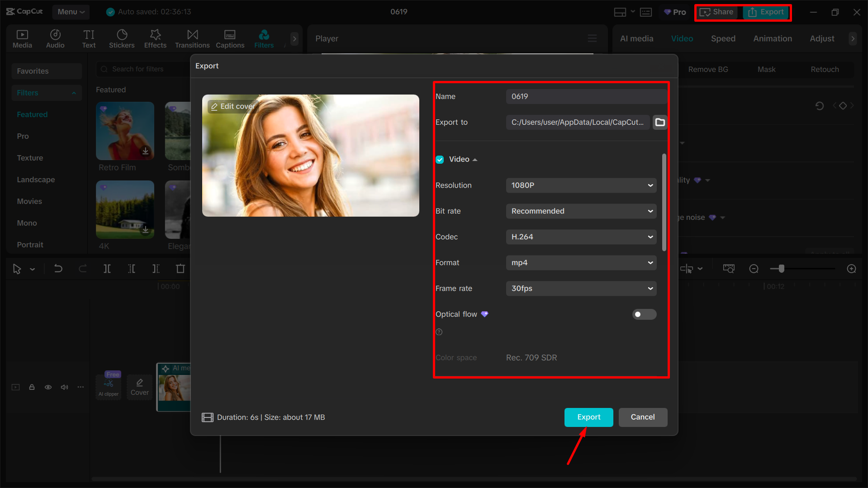Open the Stickers panel

pos(121,38)
